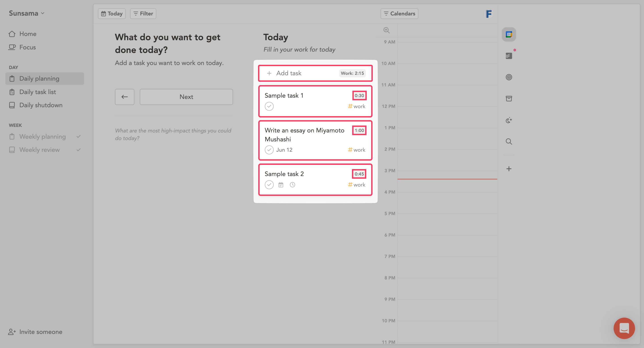Click calendar icon on Sample task 2

(281, 185)
